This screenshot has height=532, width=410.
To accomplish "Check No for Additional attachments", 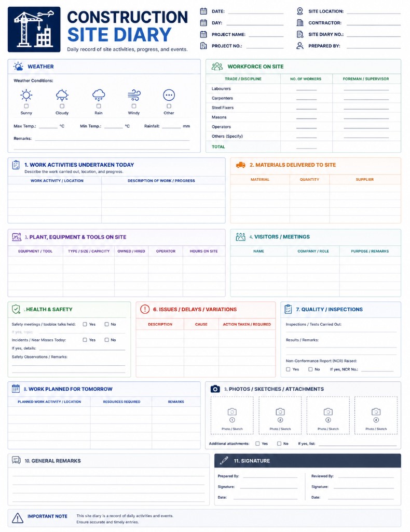I will (x=279, y=444).
